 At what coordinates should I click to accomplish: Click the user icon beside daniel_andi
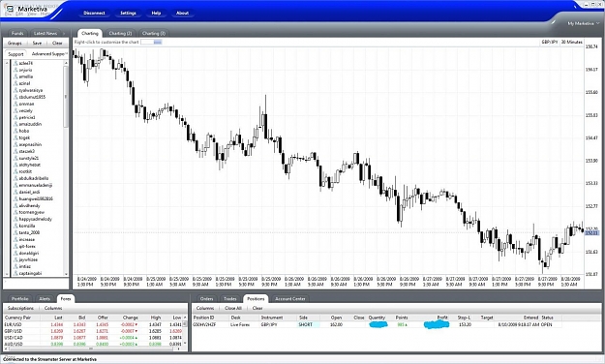(15, 193)
